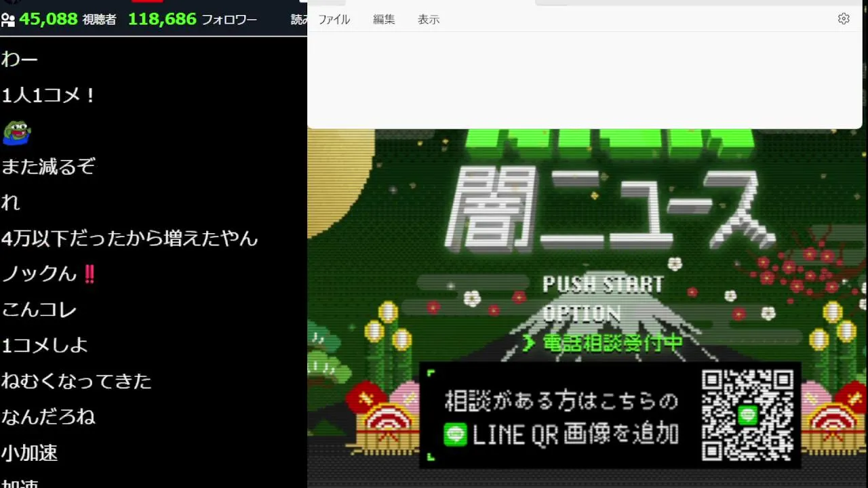This screenshot has width=868, height=488.
Task: Click inside the Notepad text area
Action: pyautogui.click(x=585, y=80)
